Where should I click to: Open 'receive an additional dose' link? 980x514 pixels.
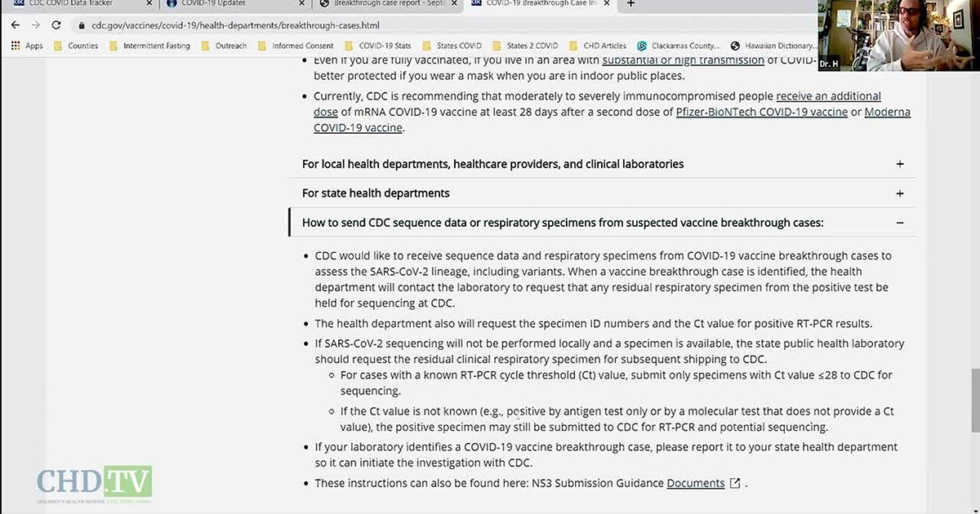[828, 96]
